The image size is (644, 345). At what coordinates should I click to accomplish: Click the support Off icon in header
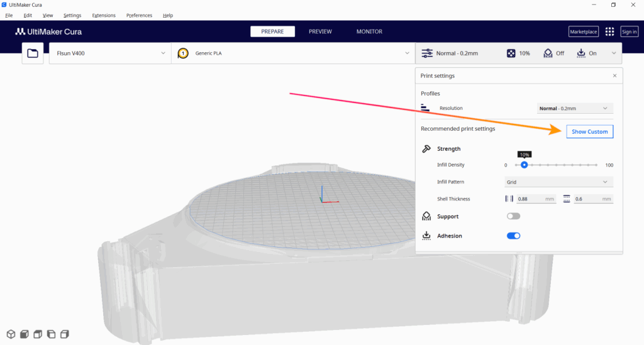(548, 53)
